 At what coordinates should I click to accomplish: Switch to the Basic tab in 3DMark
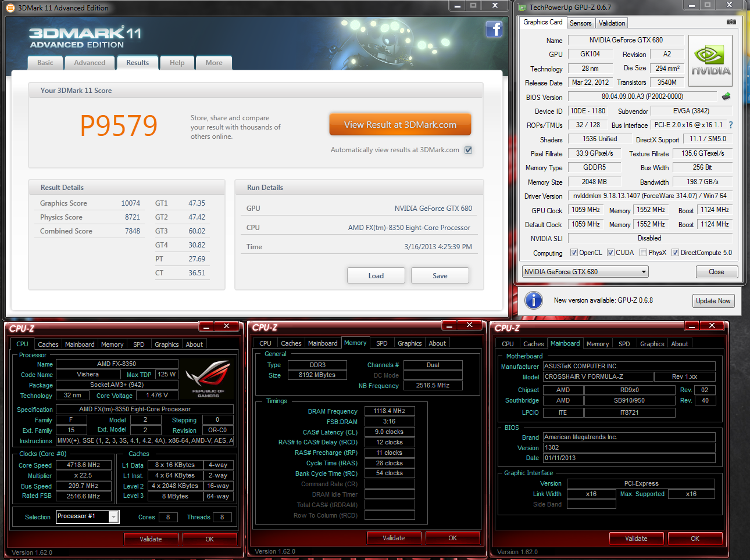pyautogui.click(x=45, y=63)
